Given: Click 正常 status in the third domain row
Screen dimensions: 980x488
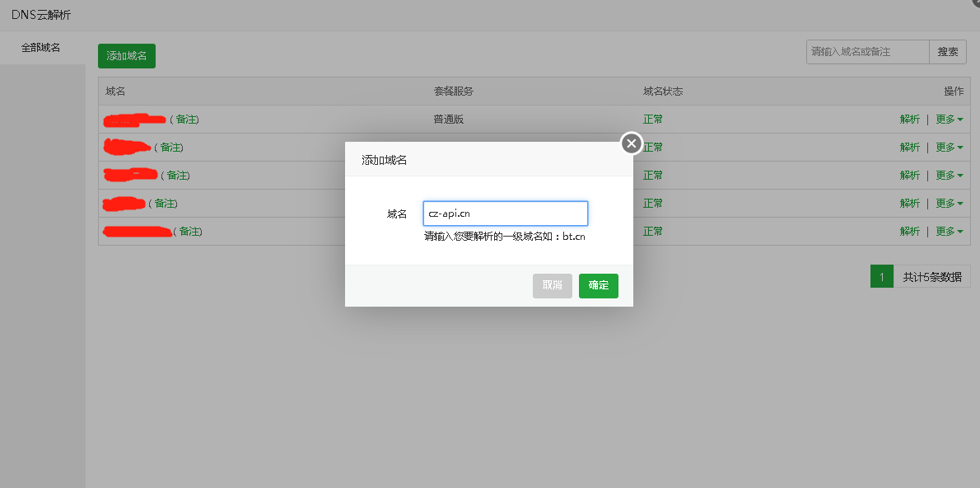Looking at the screenshot, I should click(652, 176).
